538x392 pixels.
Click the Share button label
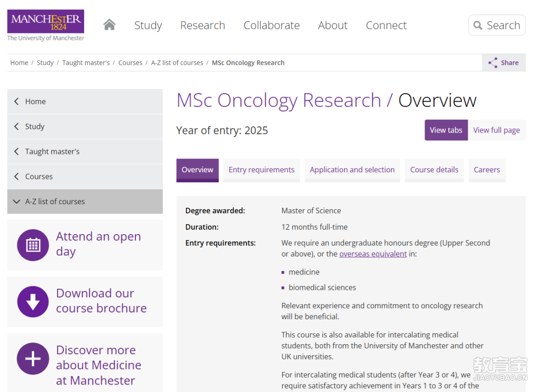pos(510,63)
